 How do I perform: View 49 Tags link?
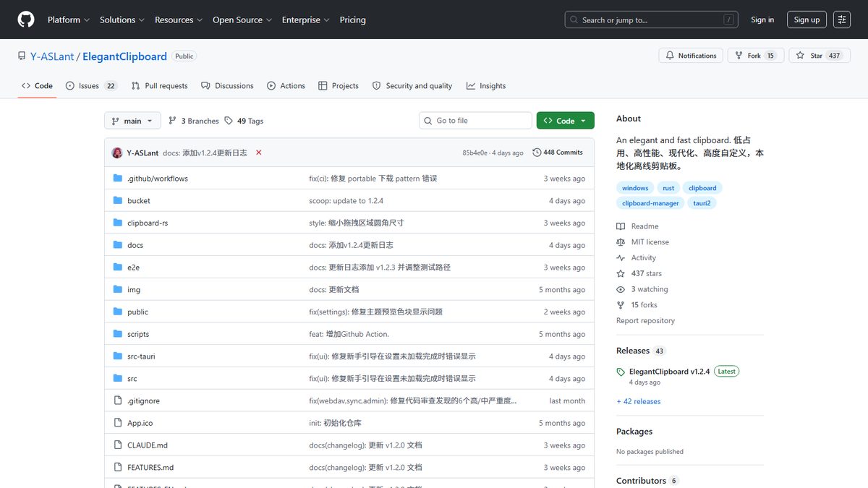(244, 121)
